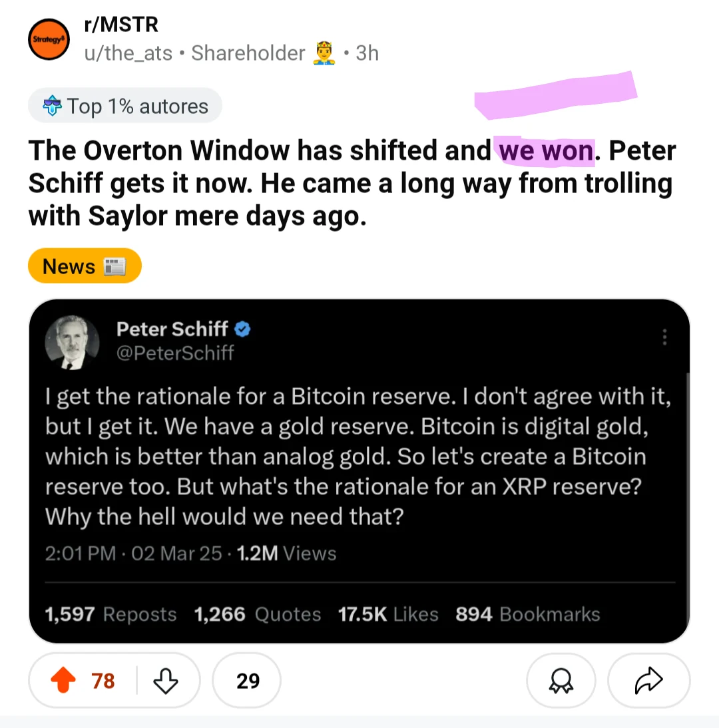Click the pink highlighted "we won" text
The height and width of the screenshot is (728, 719).
point(546,151)
